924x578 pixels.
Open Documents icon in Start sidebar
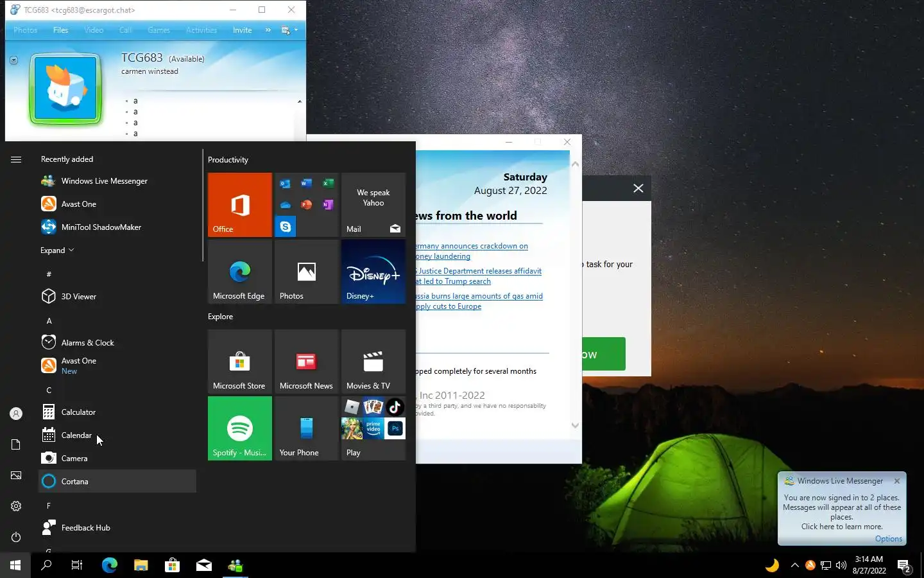click(x=16, y=444)
